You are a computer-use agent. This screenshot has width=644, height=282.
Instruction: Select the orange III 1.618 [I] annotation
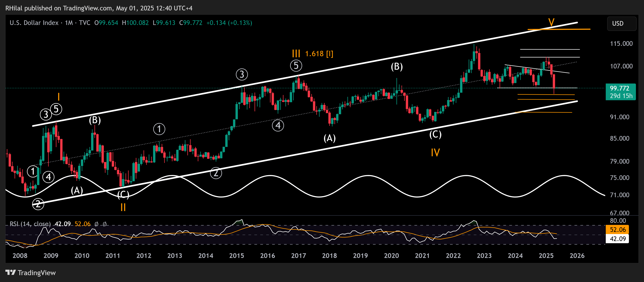[313, 54]
